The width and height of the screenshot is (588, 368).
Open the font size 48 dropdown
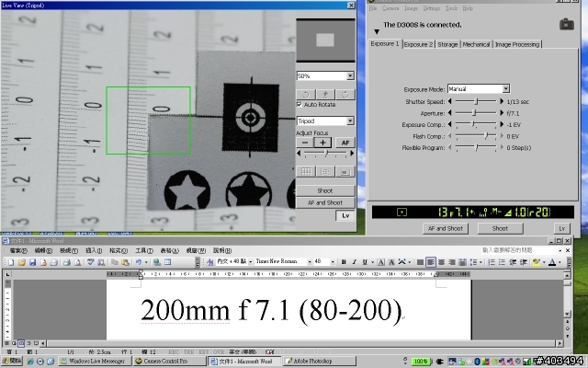click(x=333, y=261)
